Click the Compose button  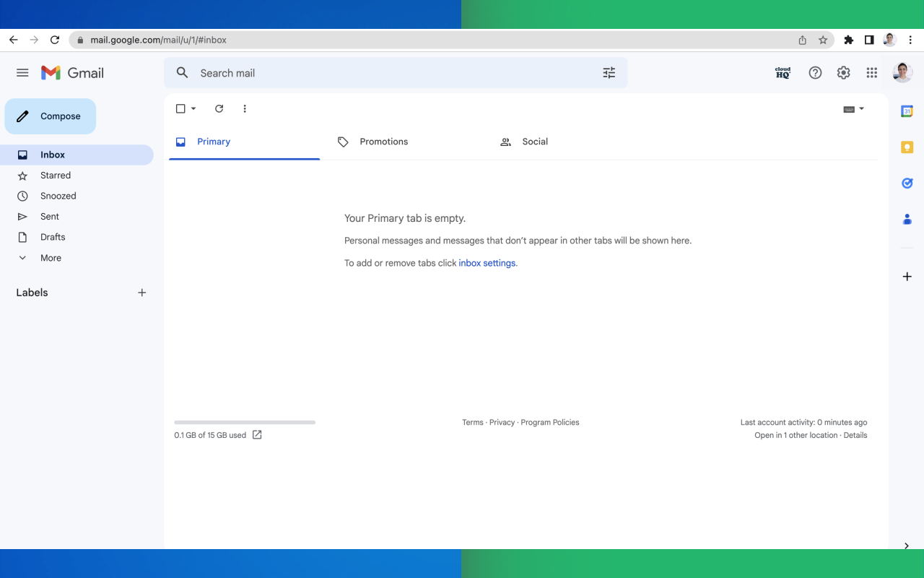pos(50,116)
